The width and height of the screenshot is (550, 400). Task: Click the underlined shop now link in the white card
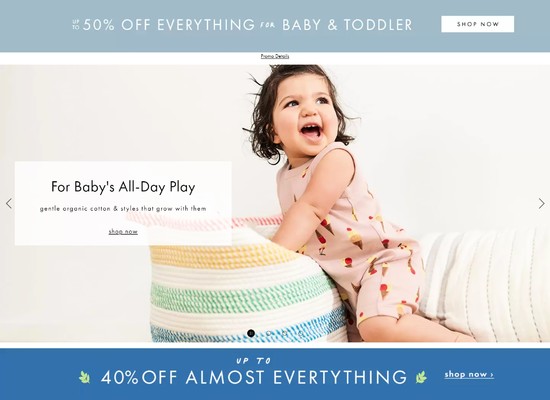pyautogui.click(x=123, y=232)
